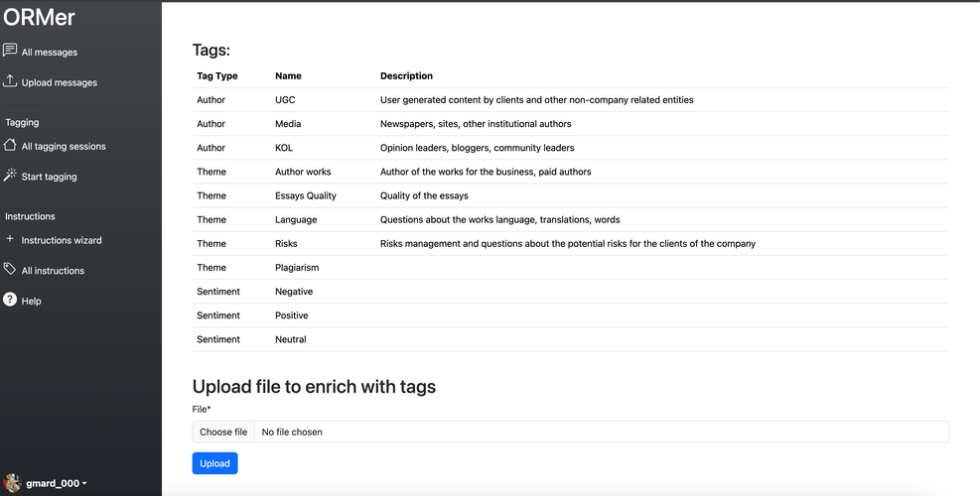
Task: Select the Essays Quality tag row
Action: [x=306, y=196]
